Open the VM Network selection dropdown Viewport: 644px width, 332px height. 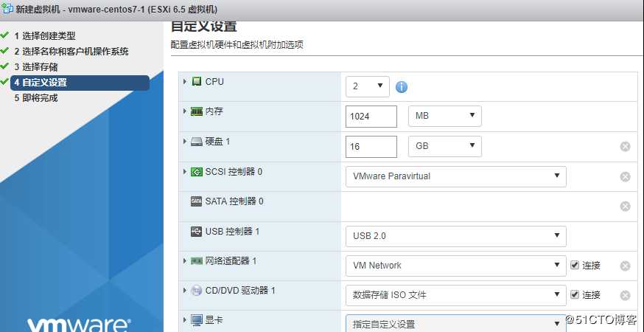[456, 266]
